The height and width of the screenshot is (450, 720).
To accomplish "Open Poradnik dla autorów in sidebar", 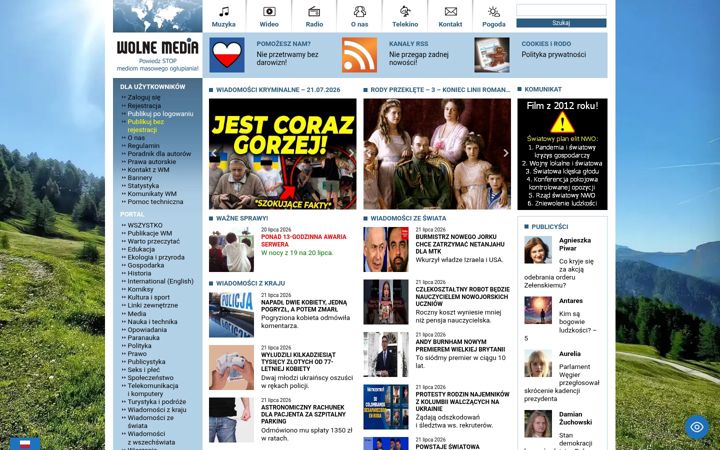I will coord(159,154).
